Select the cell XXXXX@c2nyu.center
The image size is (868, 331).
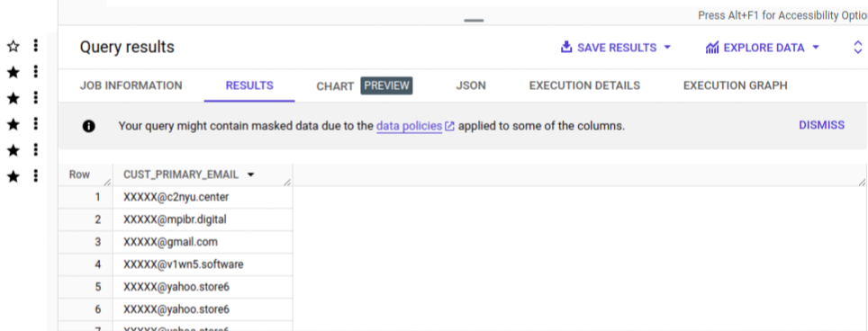[203, 197]
